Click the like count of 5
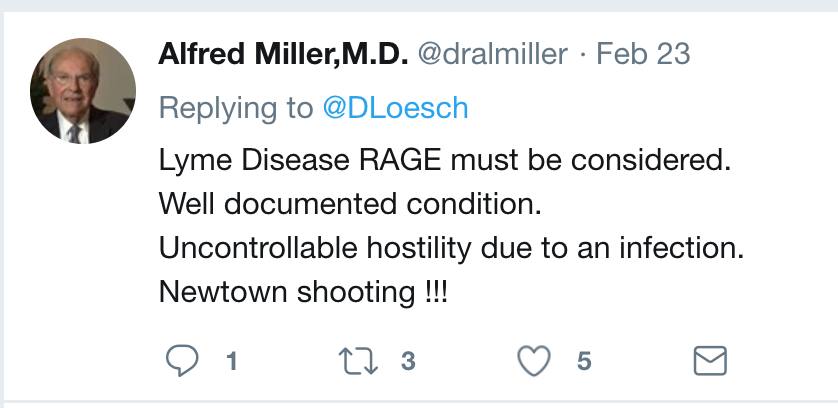The width and height of the screenshot is (838, 408). tap(584, 361)
